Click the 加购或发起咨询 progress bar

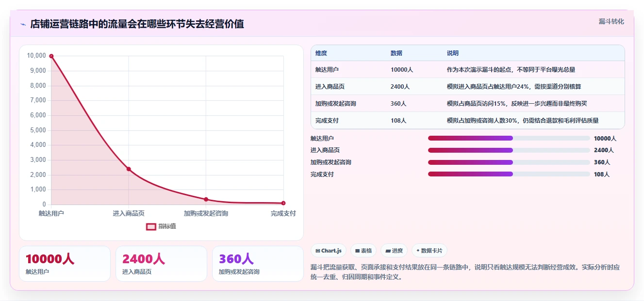[509, 162]
